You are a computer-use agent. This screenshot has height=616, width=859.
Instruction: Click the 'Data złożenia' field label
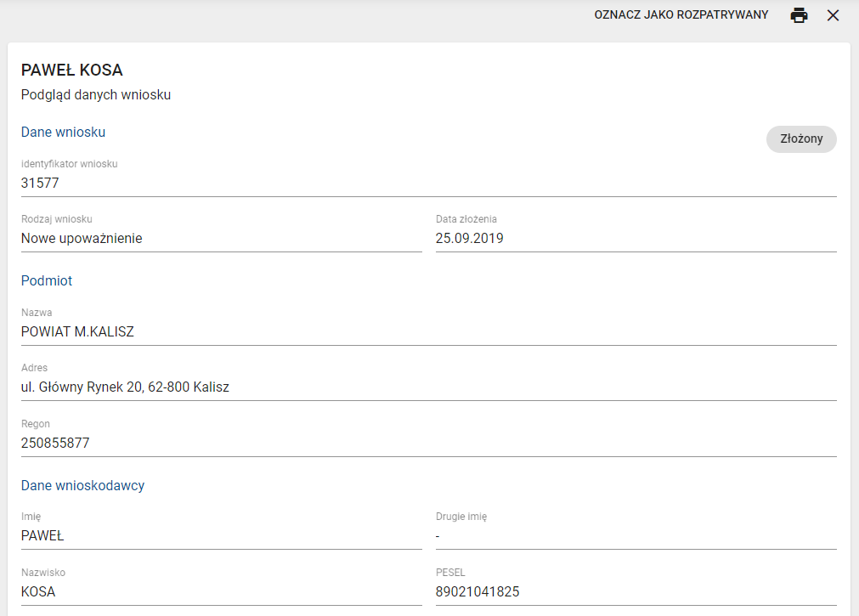pos(466,219)
